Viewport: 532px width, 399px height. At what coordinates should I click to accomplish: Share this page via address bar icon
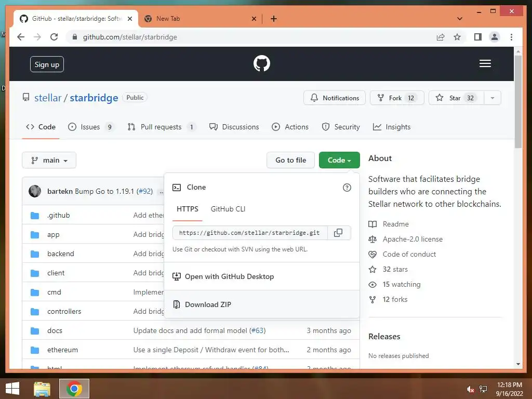click(441, 37)
